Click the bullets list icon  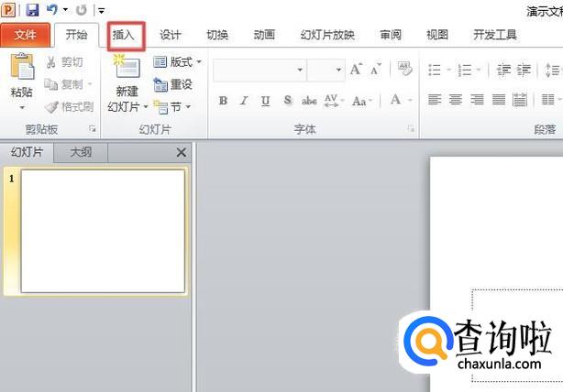click(x=435, y=70)
